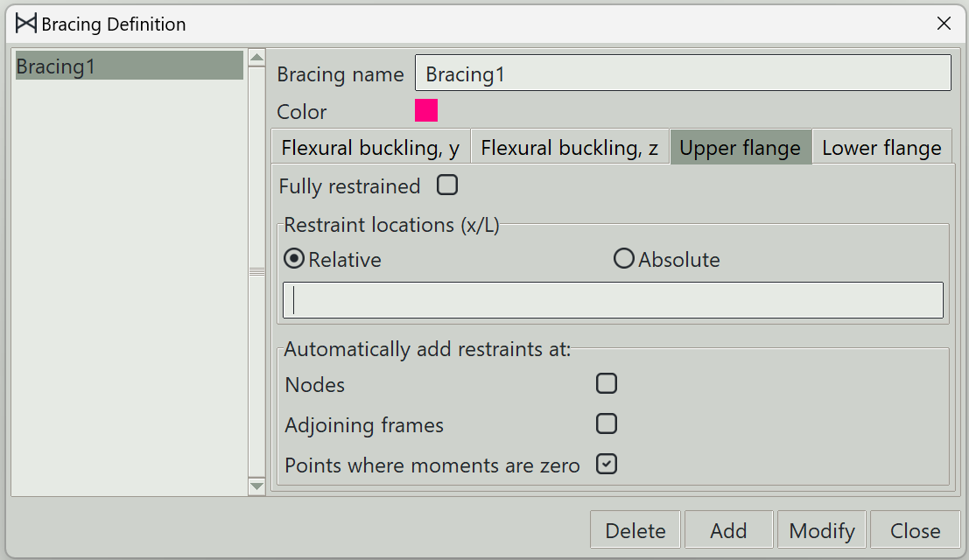Viewport: 969px width, 560px height.
Task: Select the Upper flange tab
Action: coord(741,147)
